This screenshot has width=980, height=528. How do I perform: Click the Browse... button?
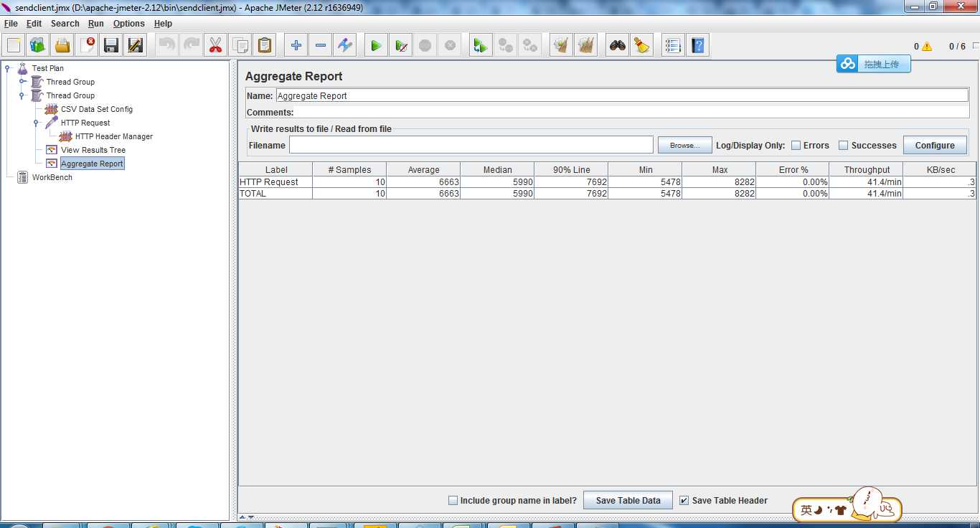(684, 145)
